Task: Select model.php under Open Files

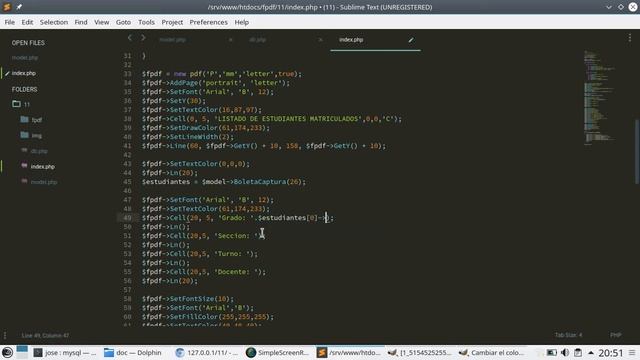Action: pyautogui.click(x=25, y=58)
